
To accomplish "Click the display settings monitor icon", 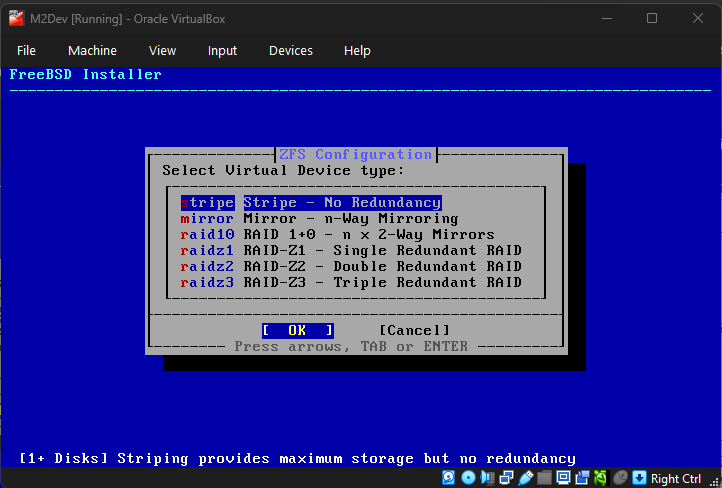I will (x=563, y=478).
